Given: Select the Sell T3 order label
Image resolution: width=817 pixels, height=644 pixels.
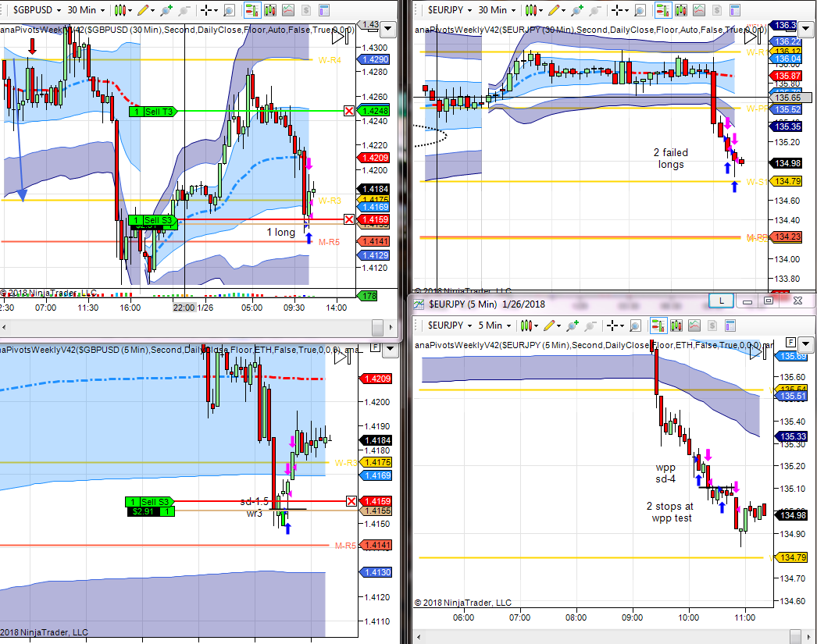Looking at the screenshot, I should coord(153,112).
